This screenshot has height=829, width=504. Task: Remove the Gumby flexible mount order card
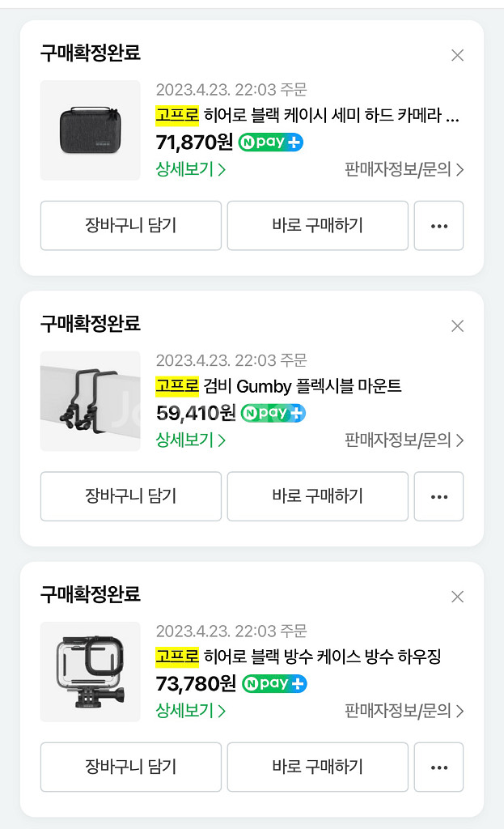click(458, 325)
